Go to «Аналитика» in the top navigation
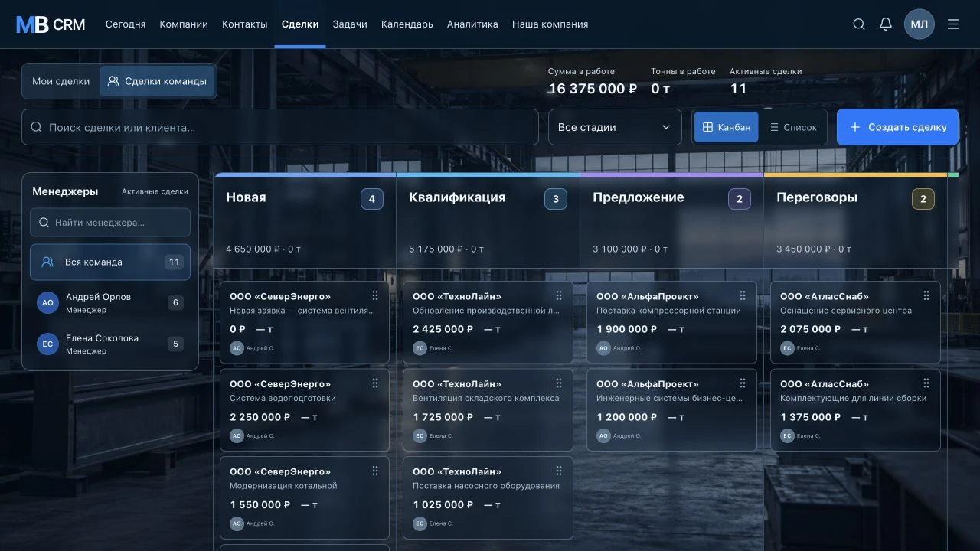The width and height of the screenshot is (980, 551). tap(472, 24)
